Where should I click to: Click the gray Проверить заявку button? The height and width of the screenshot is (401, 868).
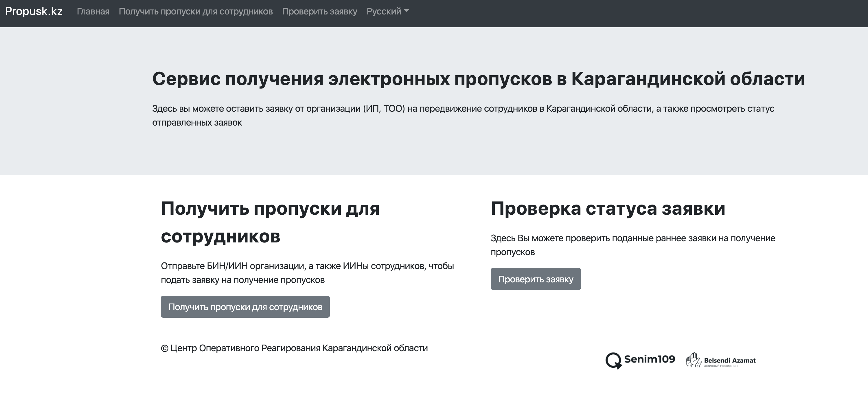pyautogui.click(x=536, y=279)
